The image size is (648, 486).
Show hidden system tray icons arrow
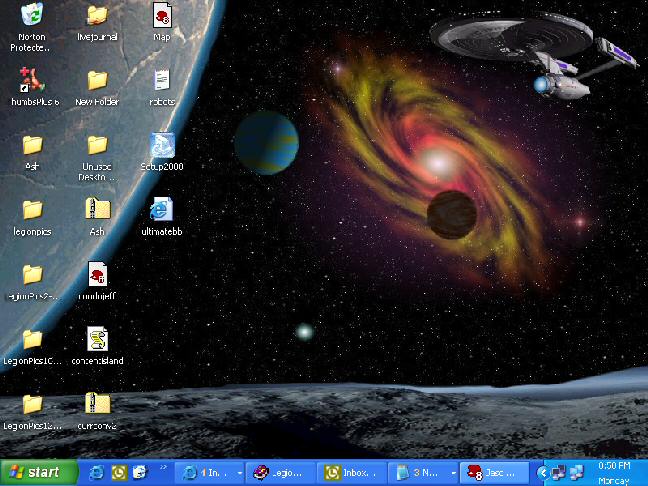pyautogui.click(x=543, y=472)
